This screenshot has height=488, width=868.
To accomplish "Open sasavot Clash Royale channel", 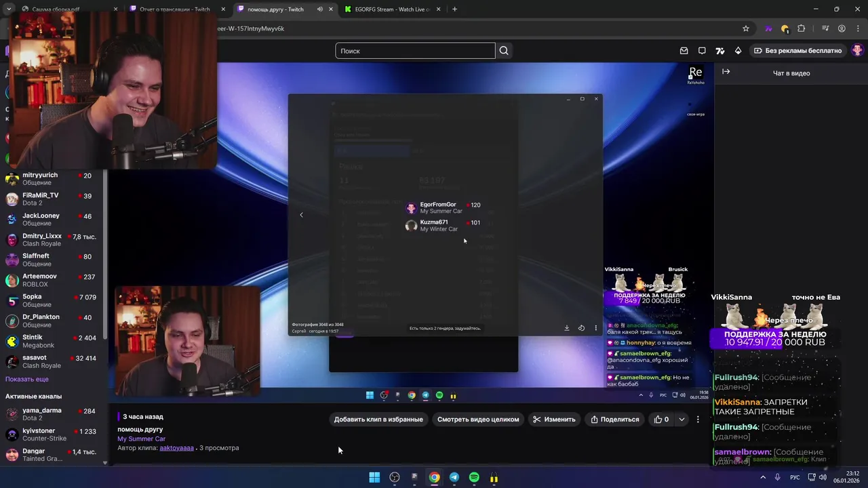I will (53, 361).
